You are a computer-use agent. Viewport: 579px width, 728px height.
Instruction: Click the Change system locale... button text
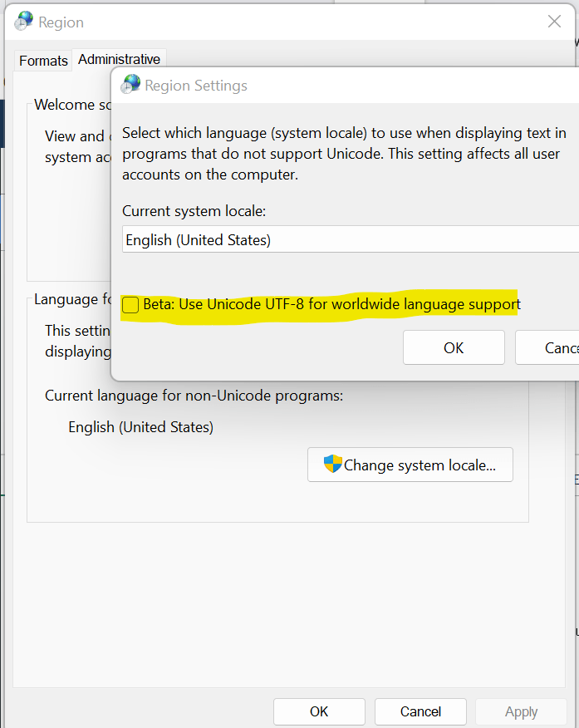click(420, 465)
